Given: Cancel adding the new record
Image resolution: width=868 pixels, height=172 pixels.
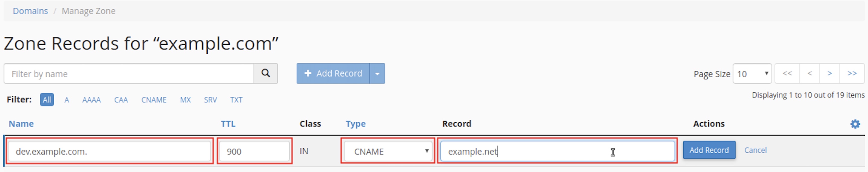Looking at the screenshot, I should coord(755,150).
